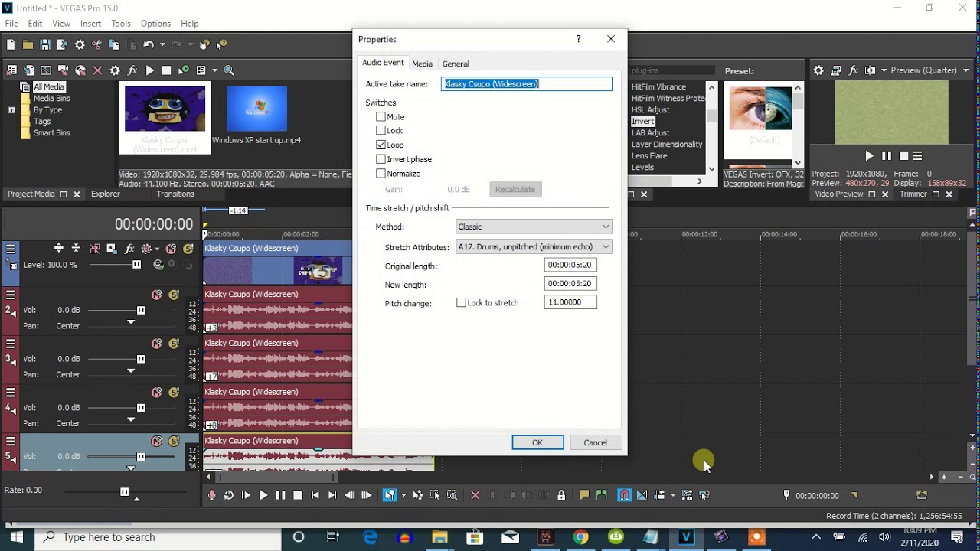Viewport: 980px width, 551px height.
Task: Open File Explorer from the taskbar
Action: pyautogui.click(x=439, y=537)
